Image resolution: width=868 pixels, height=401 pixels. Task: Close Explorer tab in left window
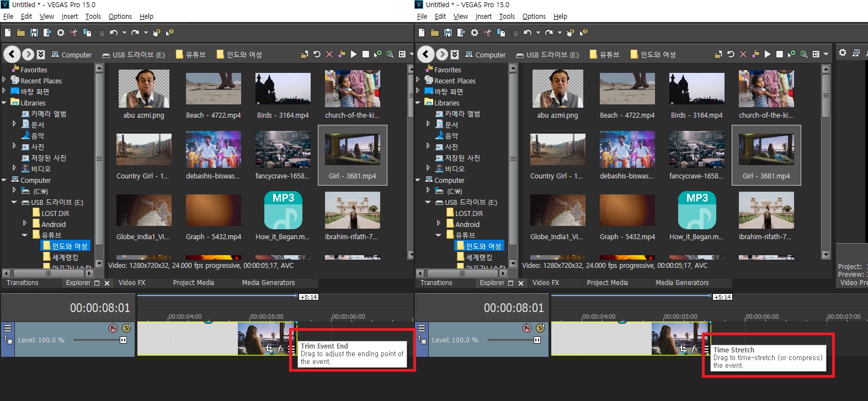click(x=107, y=283)
